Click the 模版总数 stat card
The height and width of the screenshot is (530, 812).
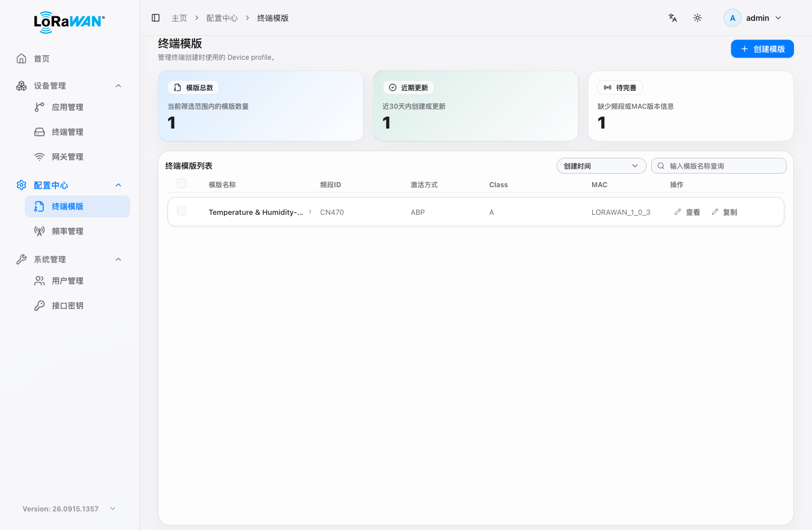[261, 106]
